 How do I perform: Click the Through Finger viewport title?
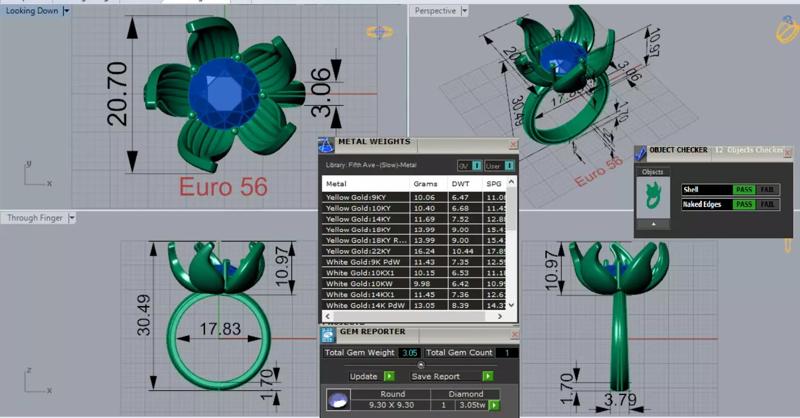click(x=35, y=218)
